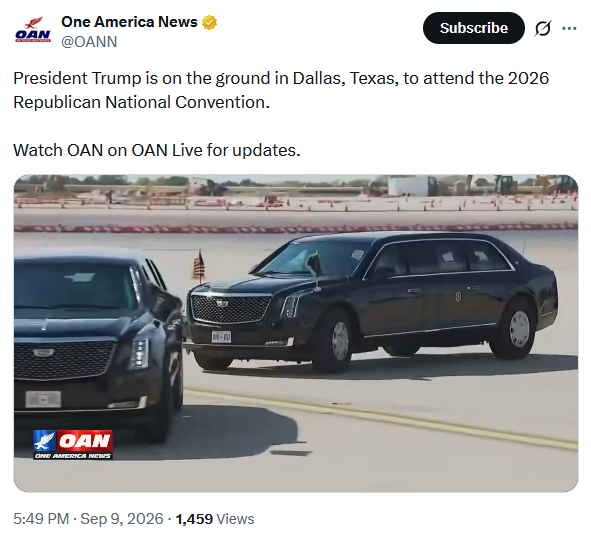The height and width of the screenshot is (538, 591).
Task: Click the post text about Dallas, Texas
Action: coord(281,90)
